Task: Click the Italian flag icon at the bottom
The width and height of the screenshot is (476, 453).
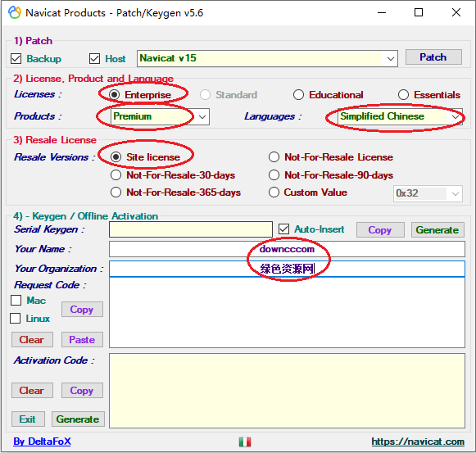Action: (x=245, y=442)
